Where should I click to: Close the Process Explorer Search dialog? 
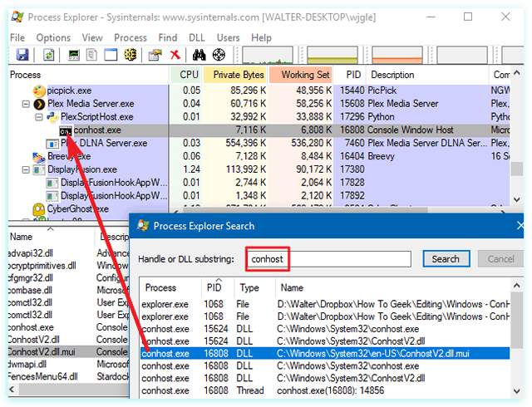click(520, 226)
